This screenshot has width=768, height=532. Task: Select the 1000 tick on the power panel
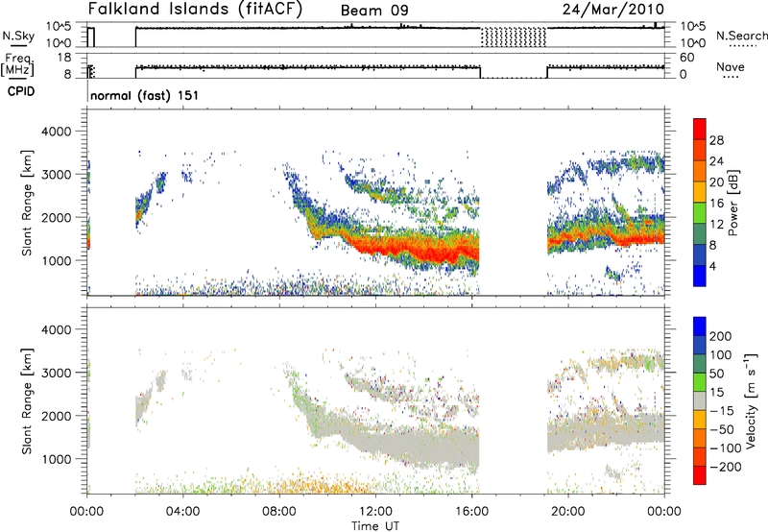pyautogui.click(x=56, y=260)
